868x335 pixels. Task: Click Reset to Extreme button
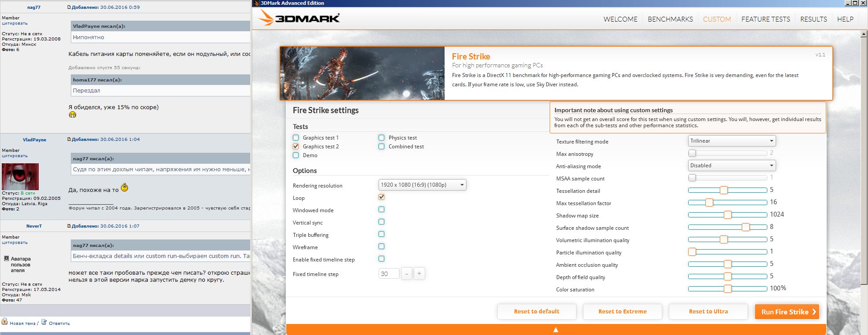click(622, 312)
